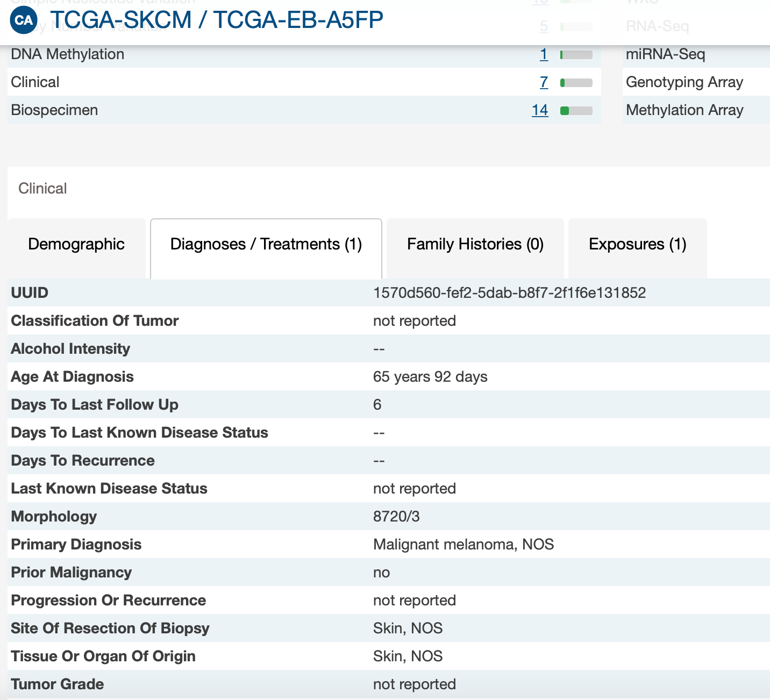Select the value 65 years 92 days
The width and height of the screenshot is (770, 700).
(x=430, y=377)
